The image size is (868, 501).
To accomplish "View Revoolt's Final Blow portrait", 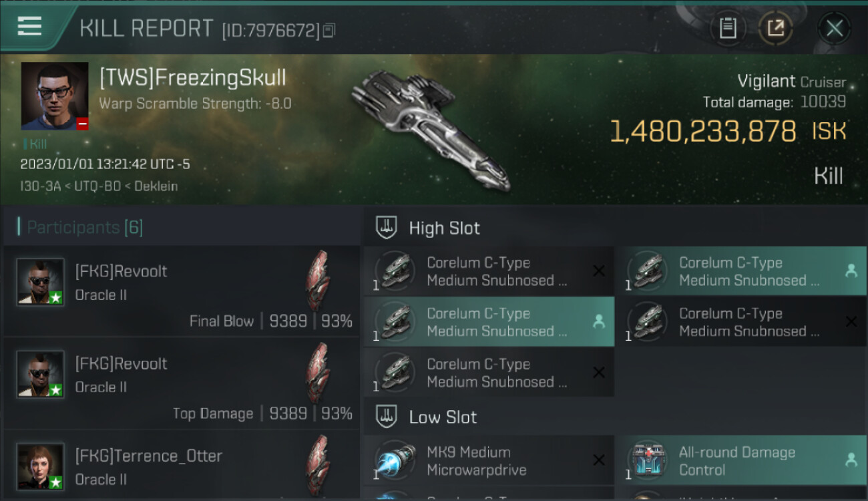I will pyautogui.click(x=41, y=282).
